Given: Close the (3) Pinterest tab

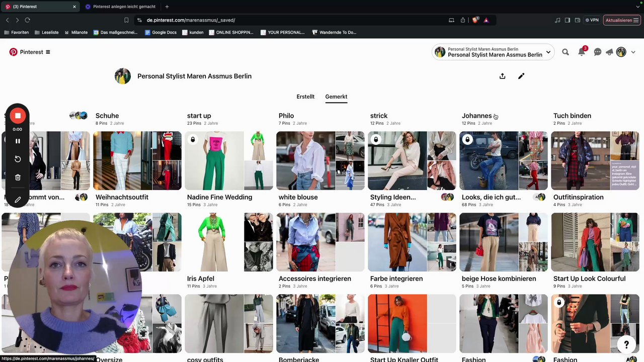Looking at the screenshot, I should point(74,7).
